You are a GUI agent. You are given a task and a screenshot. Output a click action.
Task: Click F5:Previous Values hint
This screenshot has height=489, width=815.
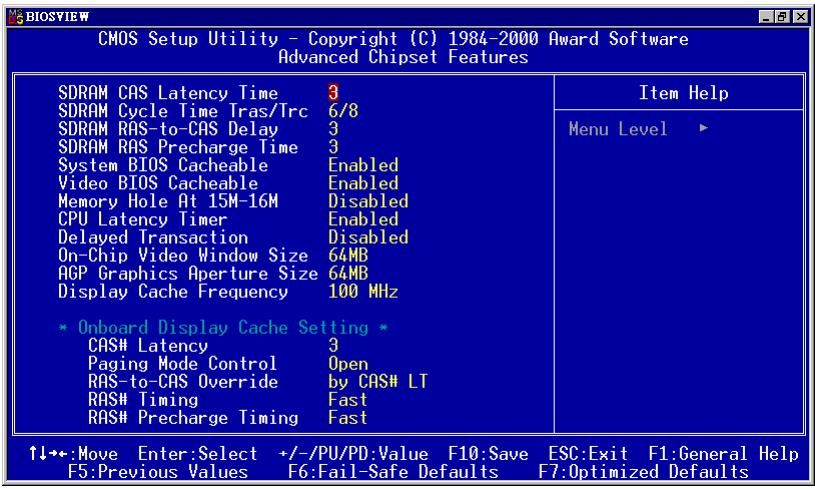coord(158,472)
